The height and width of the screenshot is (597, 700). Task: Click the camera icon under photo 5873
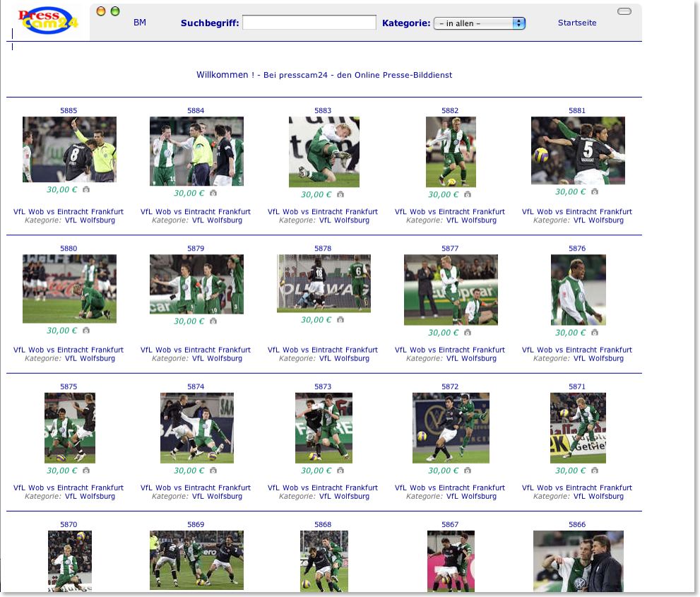[340, 471]
